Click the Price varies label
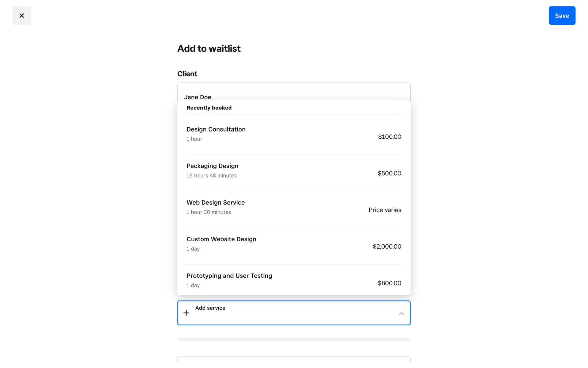The image size is (588, 368). pyautogui.click(x=385, y=210)
